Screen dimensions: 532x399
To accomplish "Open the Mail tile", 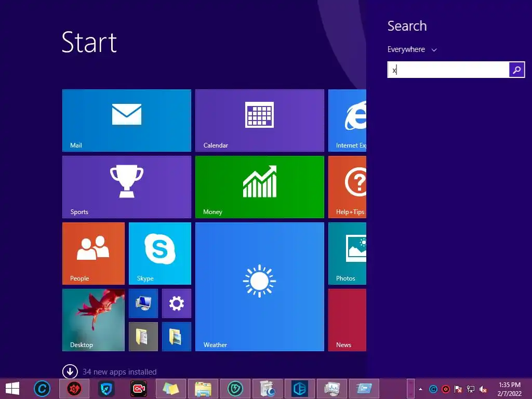I will click(127, 121).
